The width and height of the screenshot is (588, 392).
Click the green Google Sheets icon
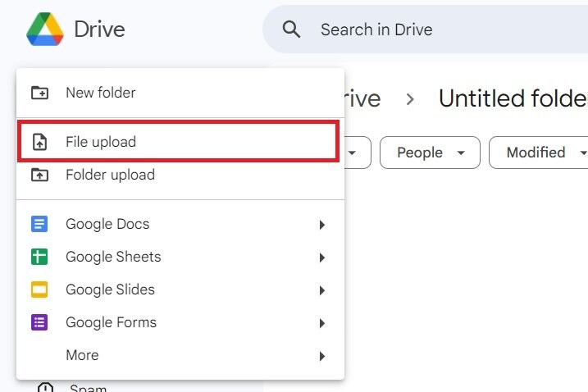(x=39, y=257)
